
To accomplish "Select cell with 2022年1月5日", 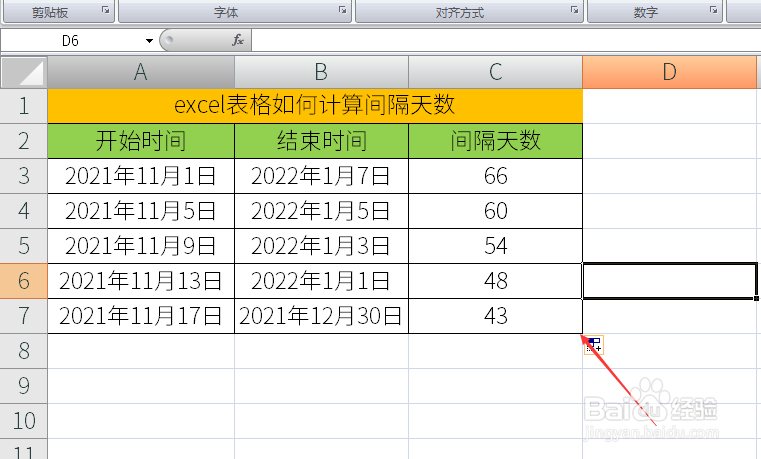I will click(x=321, y=211).
